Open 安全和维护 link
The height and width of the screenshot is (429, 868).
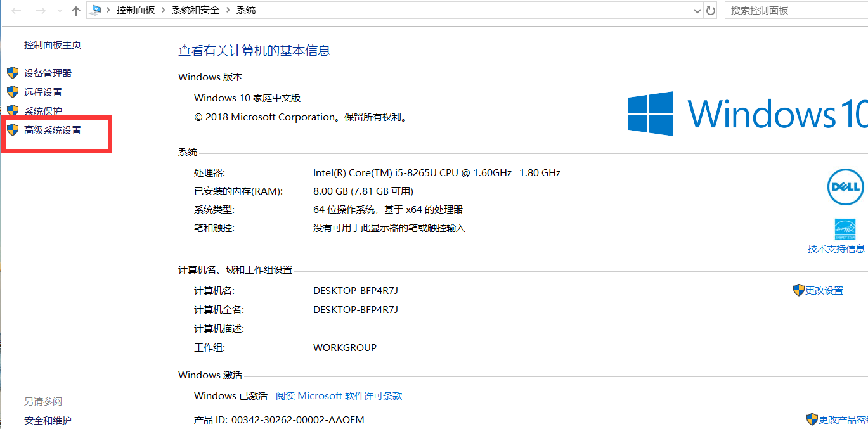tap(48, 420)
